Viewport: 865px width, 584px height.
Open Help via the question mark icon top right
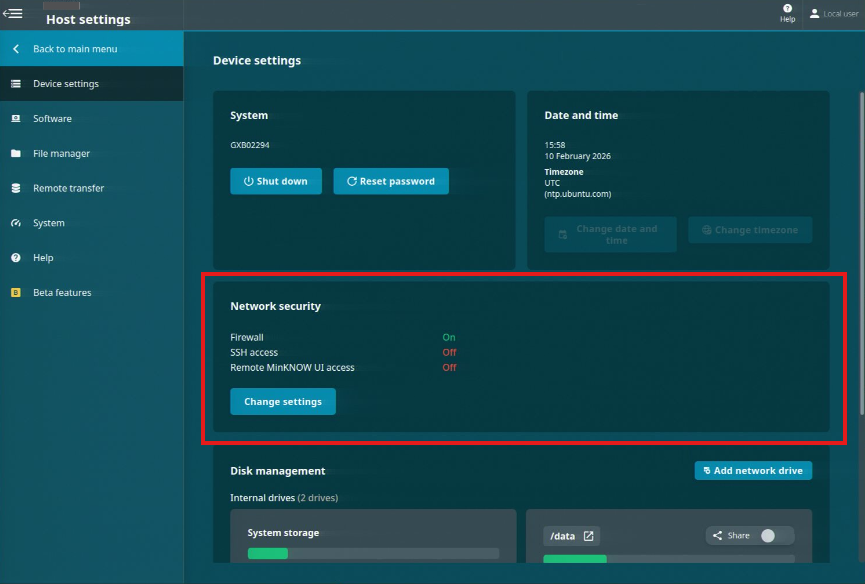coord(789,14)
